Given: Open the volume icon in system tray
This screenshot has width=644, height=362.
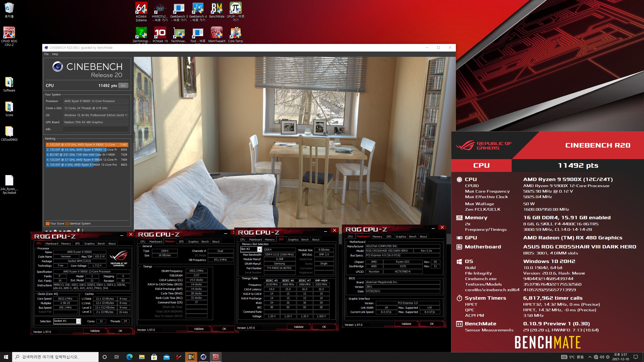Looking at the screenshot, I should (602, 357).
